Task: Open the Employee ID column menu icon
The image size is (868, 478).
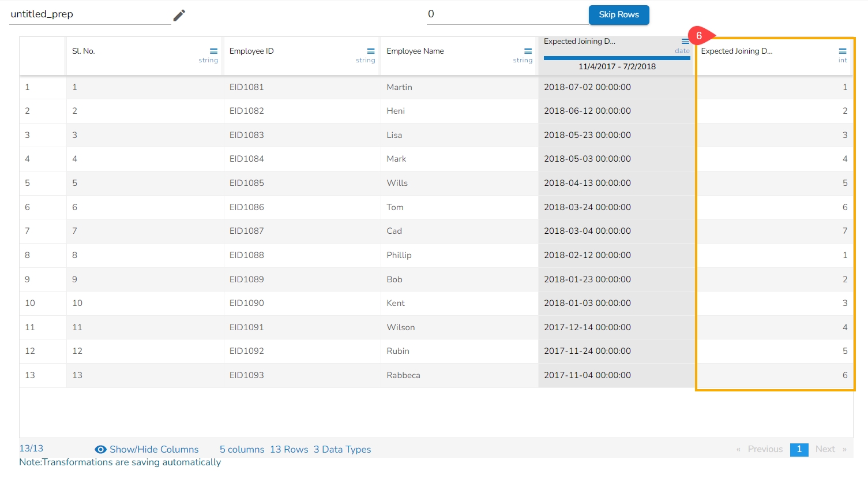Action: point(371,51)
